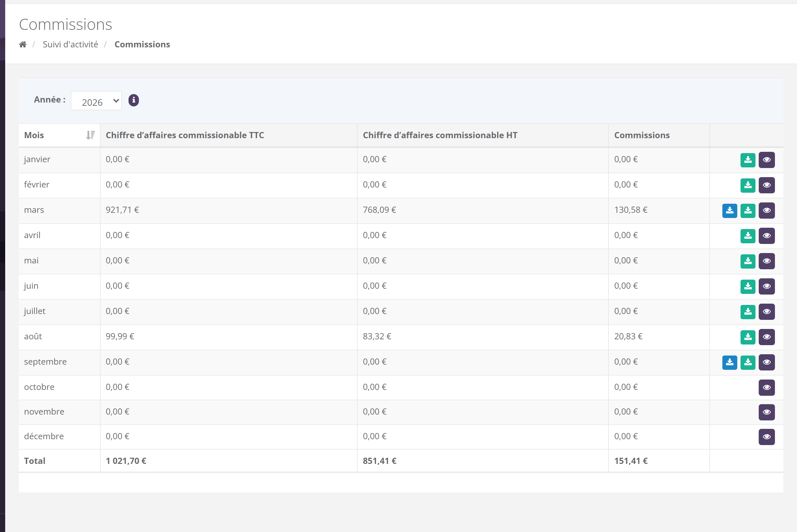Click green download icon in août row
Image resolution: width=797 pixels, height=532 pixels.
pyautogui.click(x=748, y=337)
